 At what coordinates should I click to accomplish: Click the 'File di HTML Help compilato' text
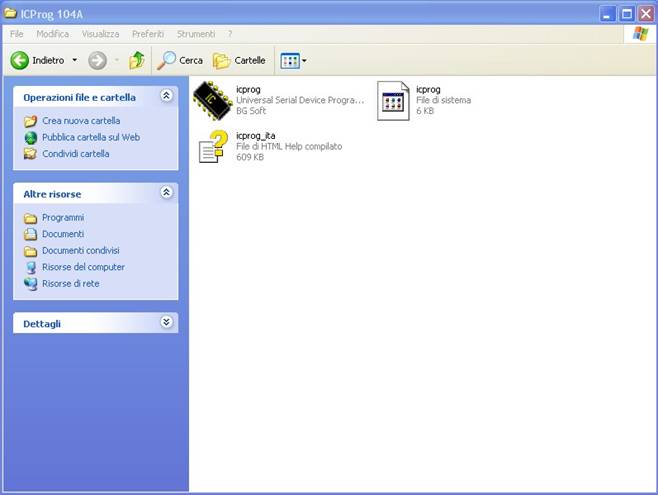[x=289, y=146]
